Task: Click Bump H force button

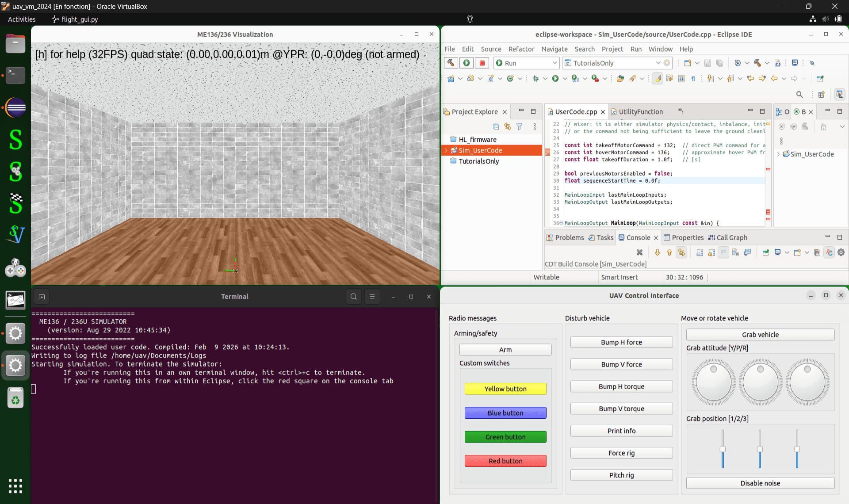Action: tap(621, 342)
